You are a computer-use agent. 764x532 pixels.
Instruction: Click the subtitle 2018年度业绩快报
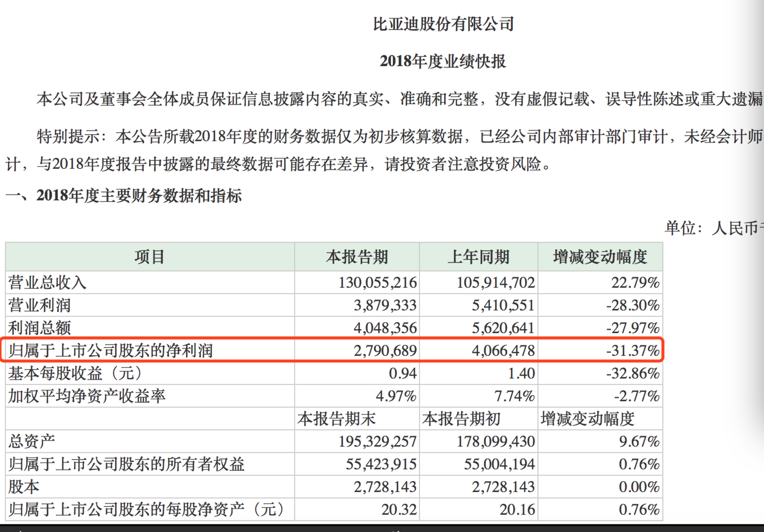click(443, 61)
